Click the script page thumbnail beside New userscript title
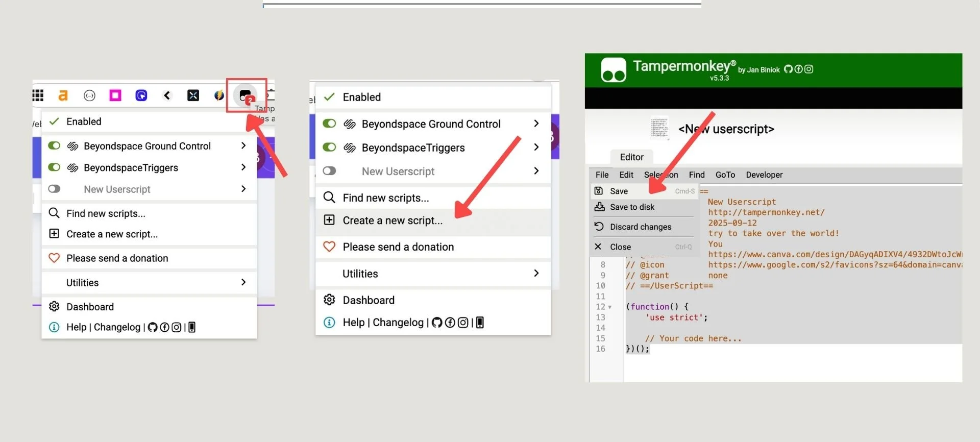The width and height of the screenshot is (980, 442). pos(659,128)
